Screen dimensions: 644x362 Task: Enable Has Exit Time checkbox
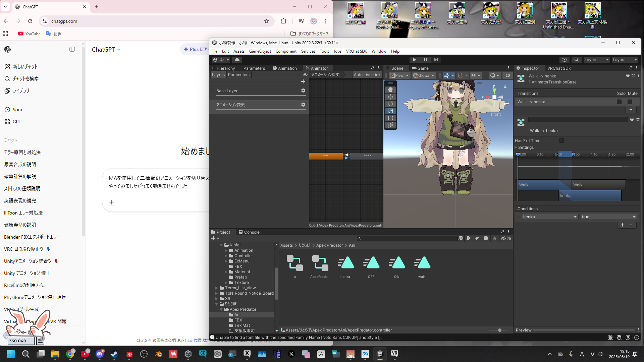pos(561,140)
